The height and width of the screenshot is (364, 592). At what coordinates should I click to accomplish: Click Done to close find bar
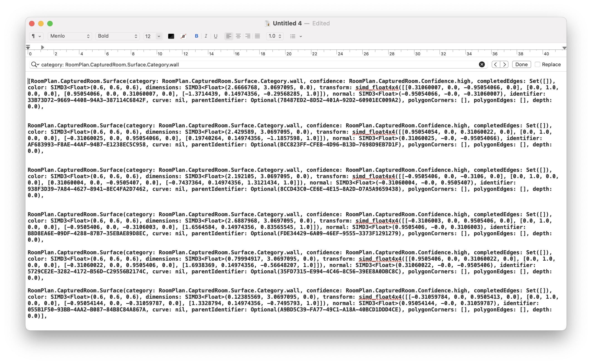click(521, 65)
